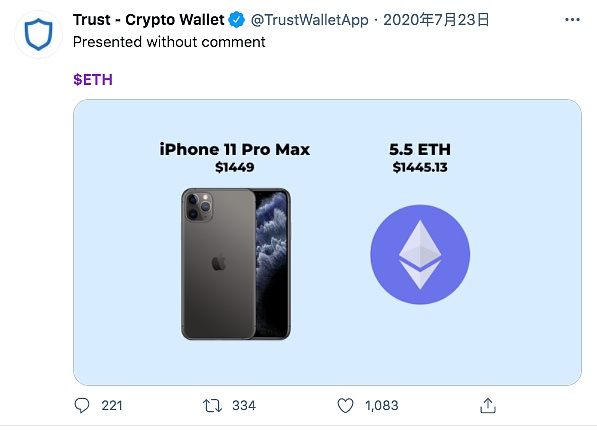Click the reply count 221
The width and height of the screenshot is (597, 430).
[x=112, y=406]
